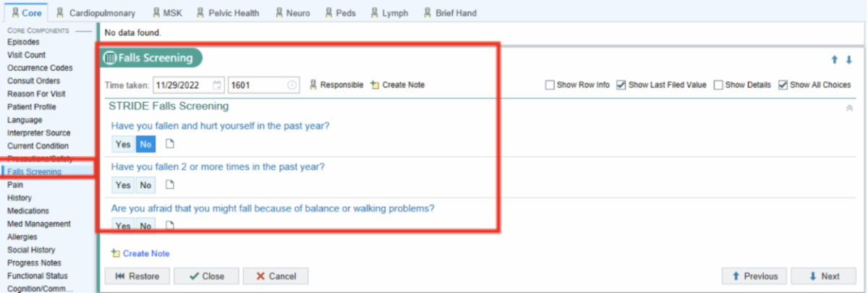Uncheck Show Last Filed Value
The height and width of the screenshot is (293, 868).
point(621,85)
